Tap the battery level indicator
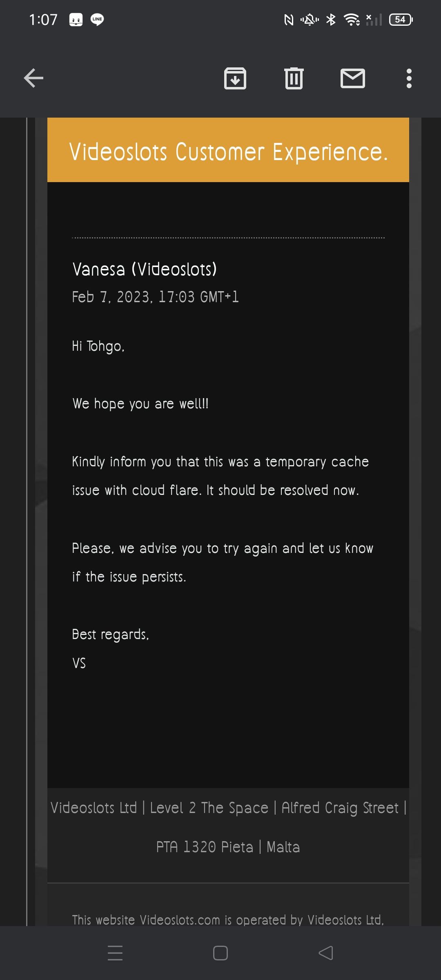 pos(401,19)
